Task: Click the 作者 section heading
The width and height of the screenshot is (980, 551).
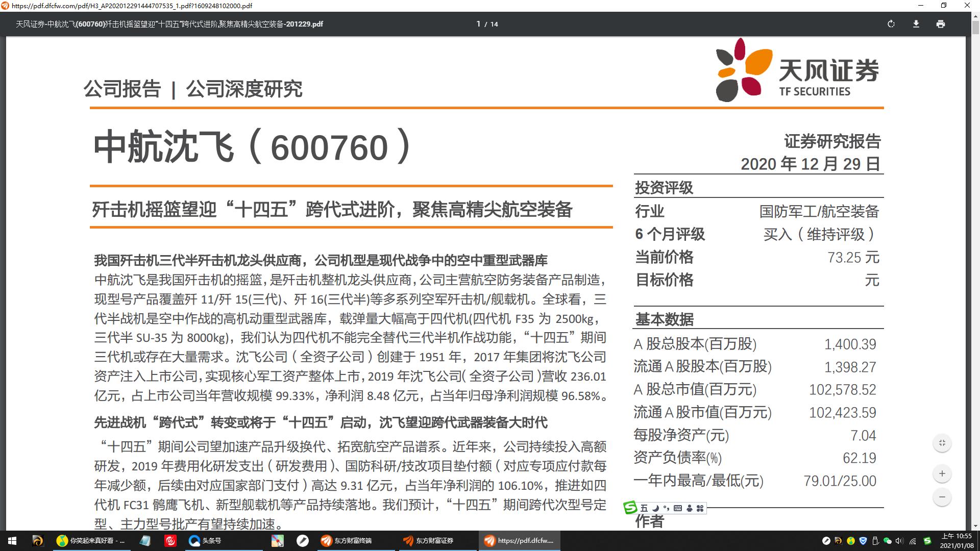Action: [x=649, y=521]
